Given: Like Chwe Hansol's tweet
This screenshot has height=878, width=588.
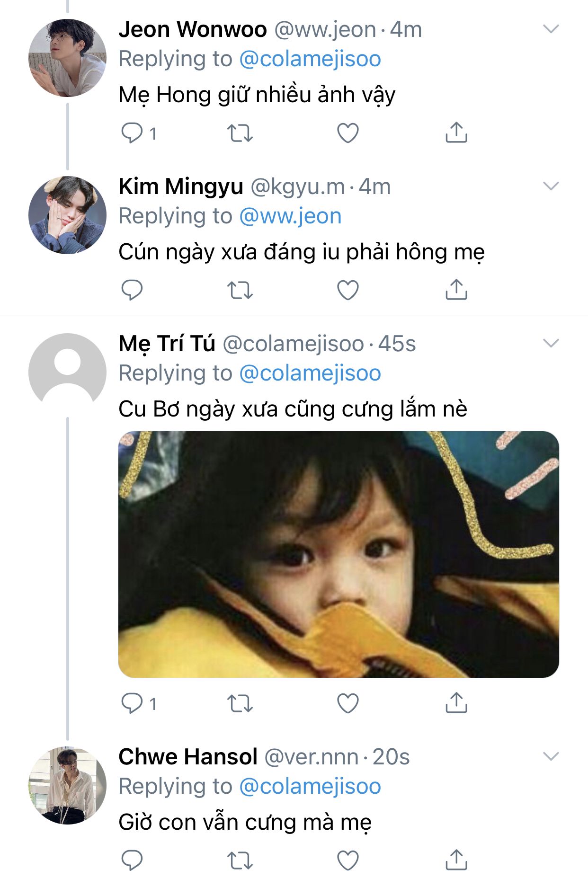Looking at the screenshot, I should click(347, 860).
